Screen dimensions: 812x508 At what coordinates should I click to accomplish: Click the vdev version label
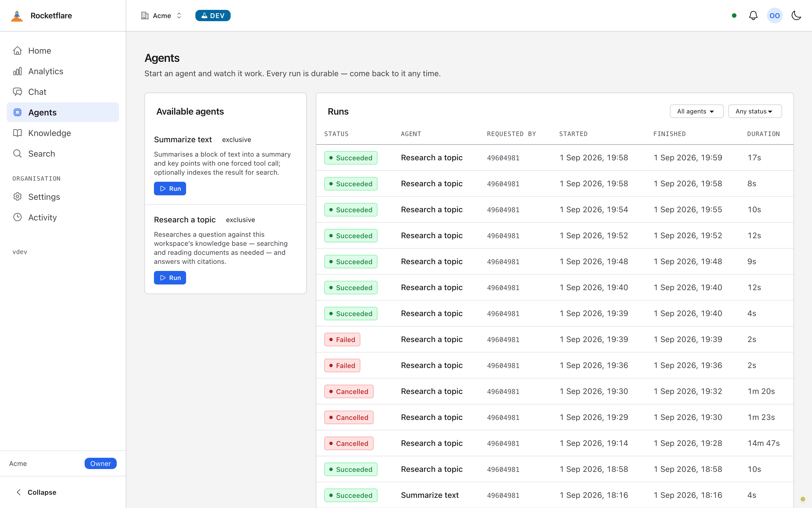pyautogui.click(x=20, y=252)
